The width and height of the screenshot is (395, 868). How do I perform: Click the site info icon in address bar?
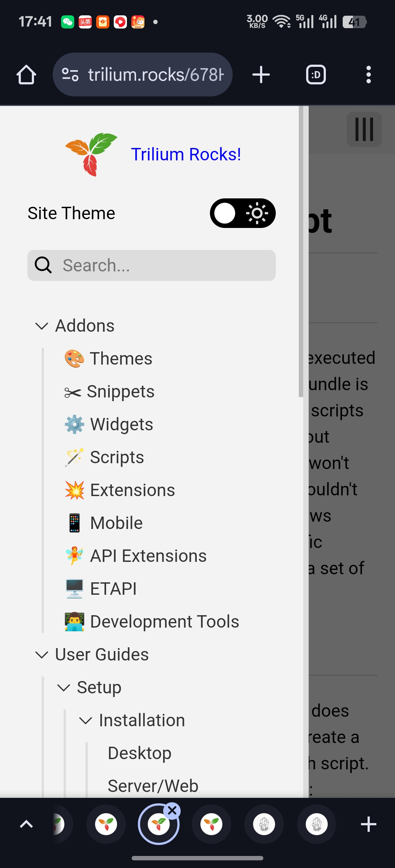[70, 75]
